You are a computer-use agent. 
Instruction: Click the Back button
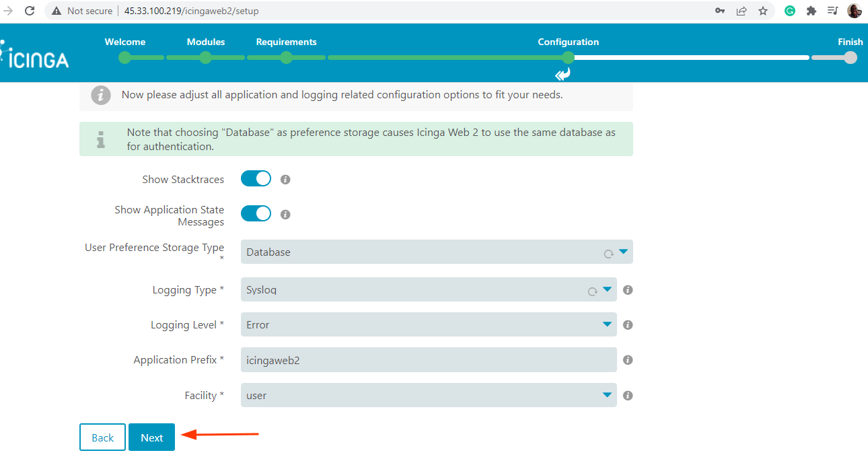102,437
